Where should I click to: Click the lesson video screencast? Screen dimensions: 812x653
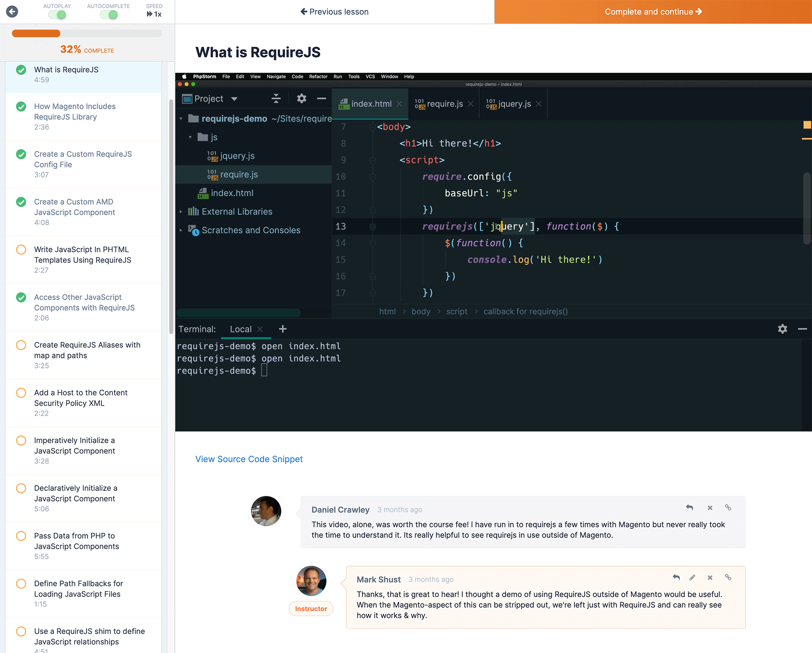[493, 252]
